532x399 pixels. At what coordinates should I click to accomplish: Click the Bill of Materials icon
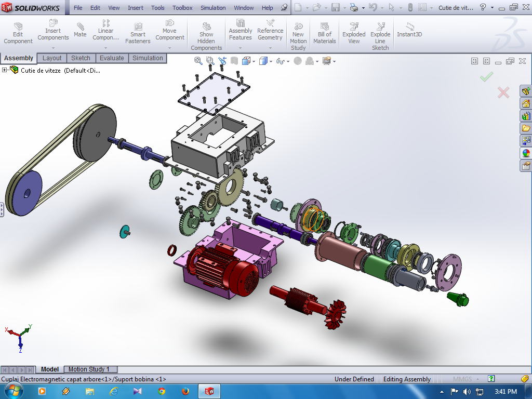click(x=325, y=33)
